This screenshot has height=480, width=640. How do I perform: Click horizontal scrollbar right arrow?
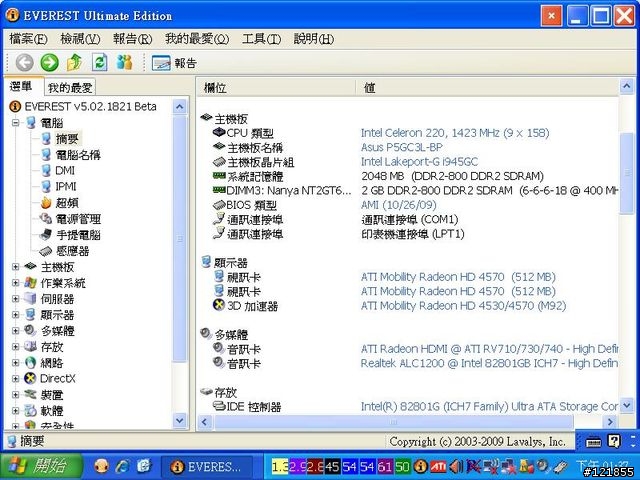click(x=610, y=422)
